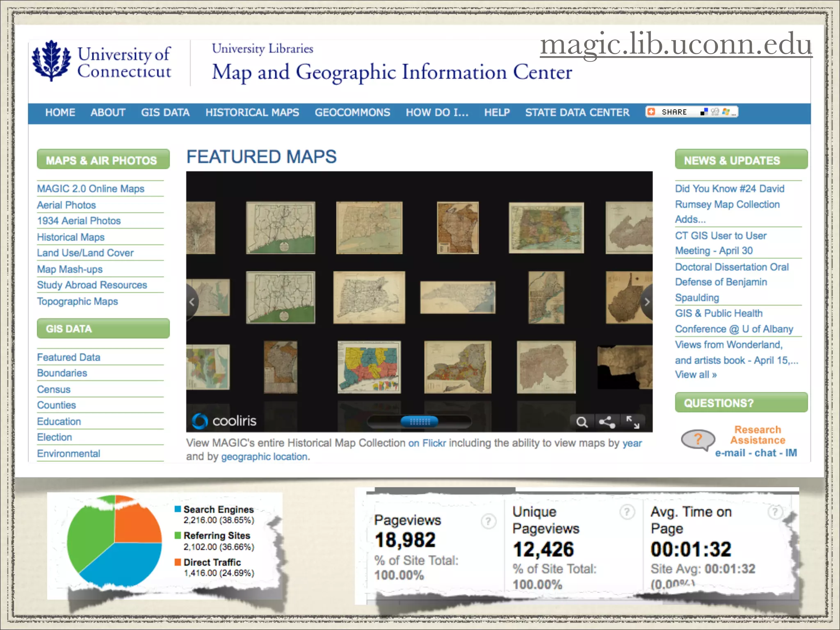The width and height of the screenshot is (840, 630).
Task: Click the Topographic Maps sidebar link
Action: click(x=78, y=301)
